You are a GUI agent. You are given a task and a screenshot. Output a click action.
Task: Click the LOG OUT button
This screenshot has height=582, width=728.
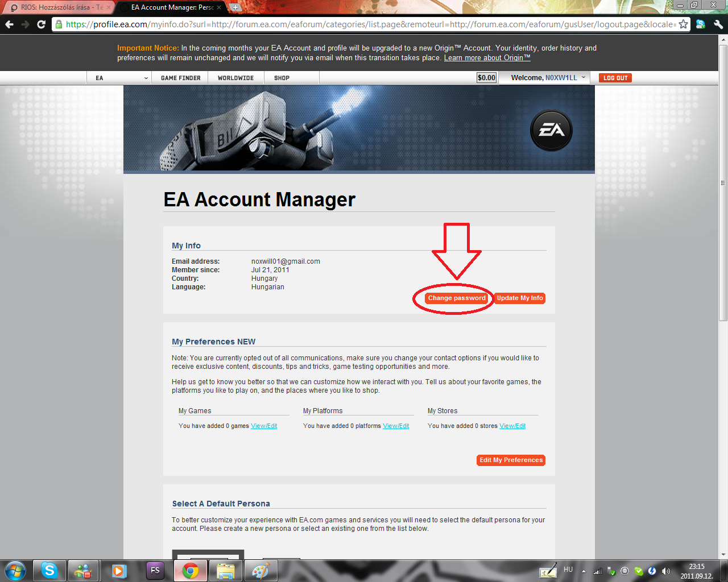[615, 78]
